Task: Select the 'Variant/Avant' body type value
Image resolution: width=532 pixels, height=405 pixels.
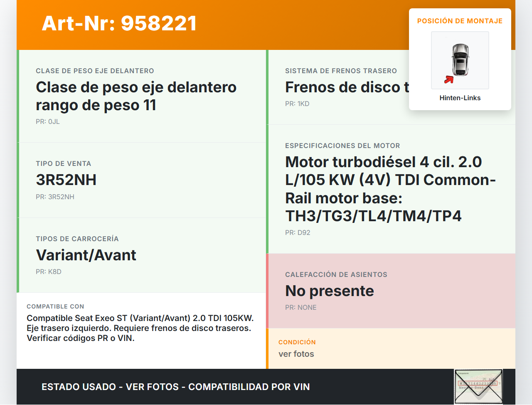Action: 86,255
